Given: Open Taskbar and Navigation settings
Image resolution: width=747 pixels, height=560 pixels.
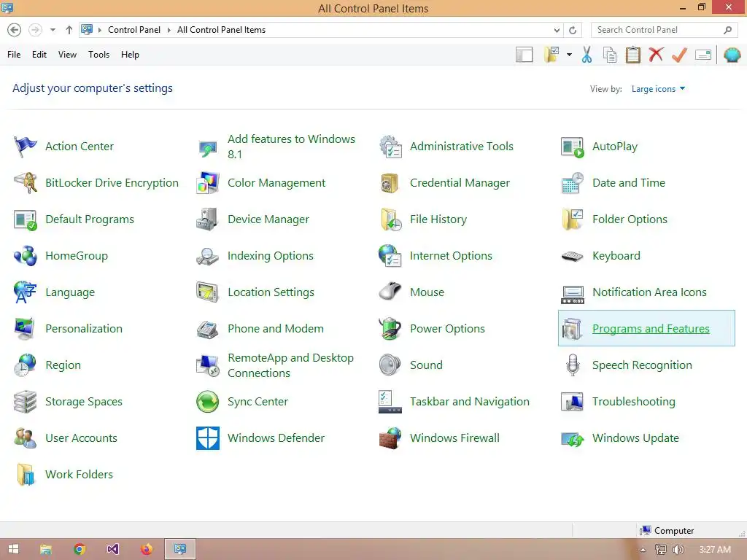Looking at the screenshot, I should 469,402.
